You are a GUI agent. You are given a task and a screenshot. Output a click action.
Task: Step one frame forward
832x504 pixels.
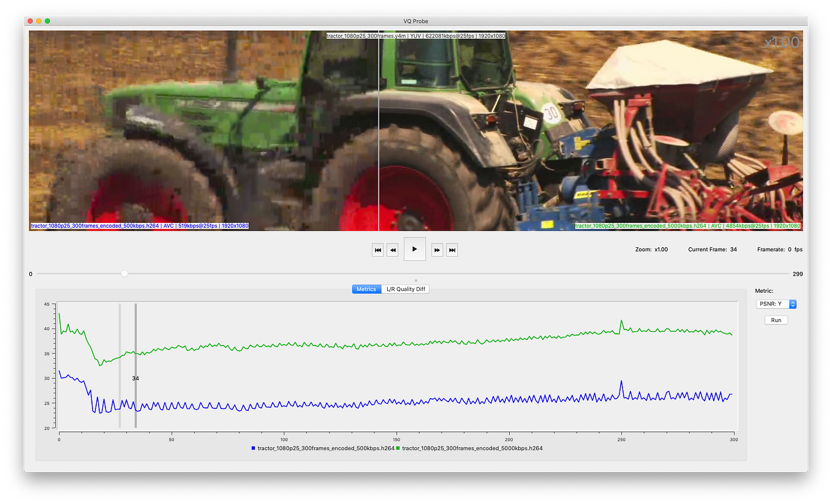[436, 249]
